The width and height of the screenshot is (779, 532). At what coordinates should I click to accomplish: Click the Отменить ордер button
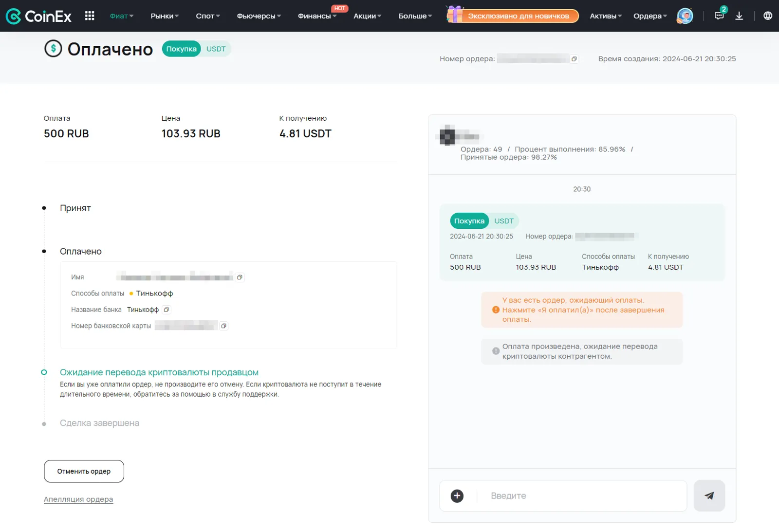coord(84,471)
